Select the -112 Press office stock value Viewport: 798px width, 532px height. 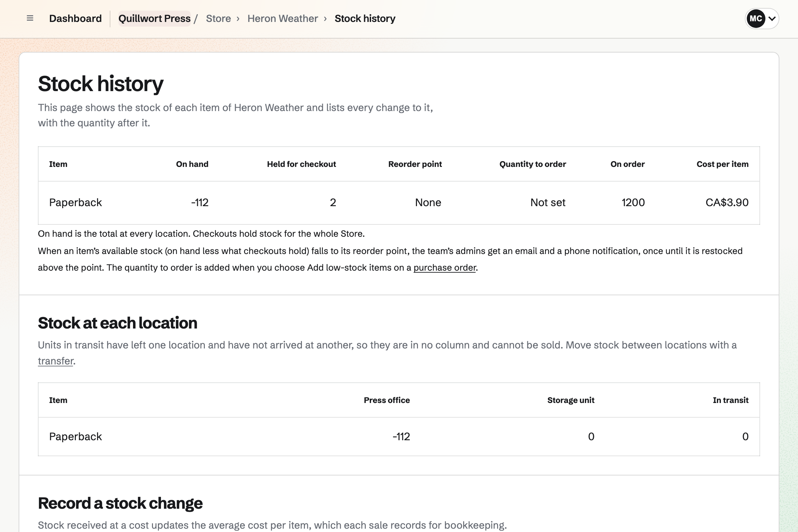(x=401, y=437)
